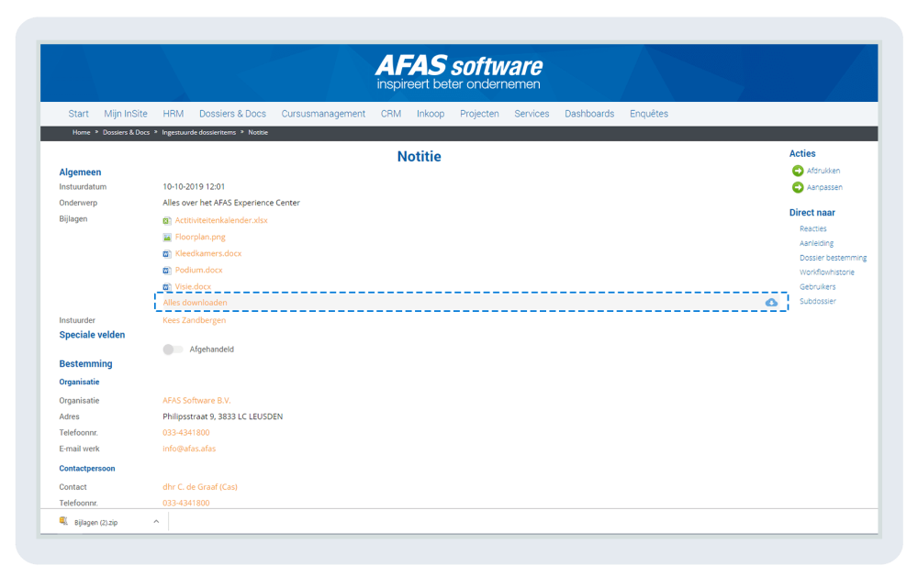Click the cloud download icon in Alles downloaden row
The height and width of the screenshot is (588, 918).
tap(771, 302)
